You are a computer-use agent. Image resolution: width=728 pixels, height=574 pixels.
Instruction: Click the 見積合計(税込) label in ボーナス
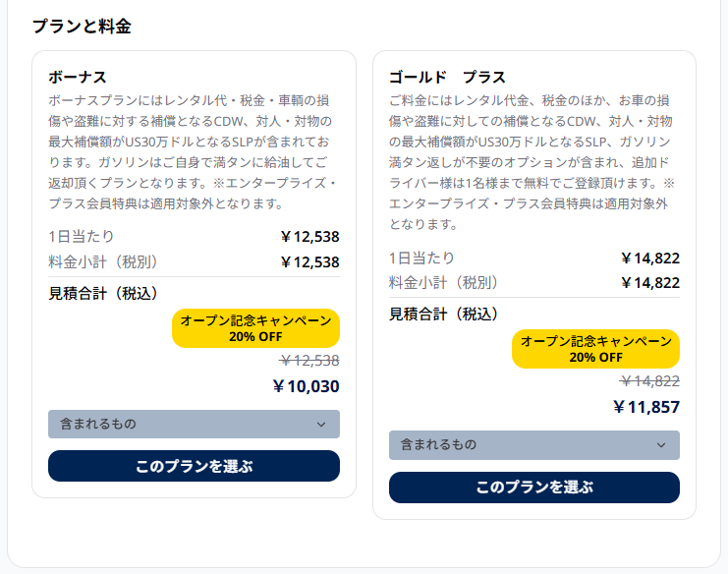click(x=102, y=294)
